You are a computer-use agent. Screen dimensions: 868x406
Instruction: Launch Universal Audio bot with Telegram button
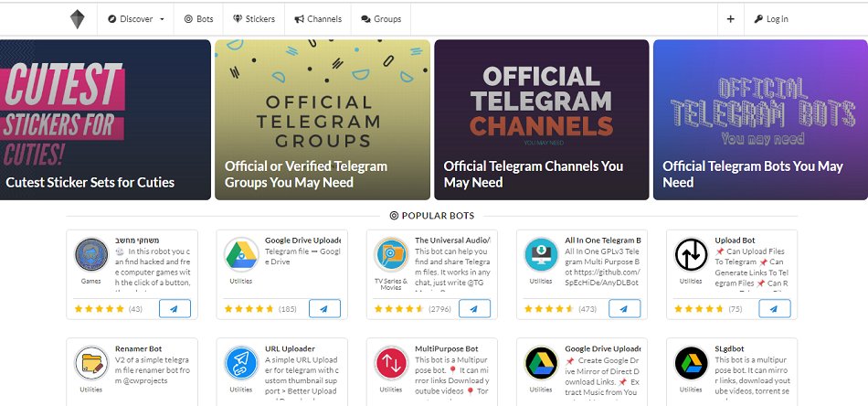pyautogui.click(x=474, y=308)
